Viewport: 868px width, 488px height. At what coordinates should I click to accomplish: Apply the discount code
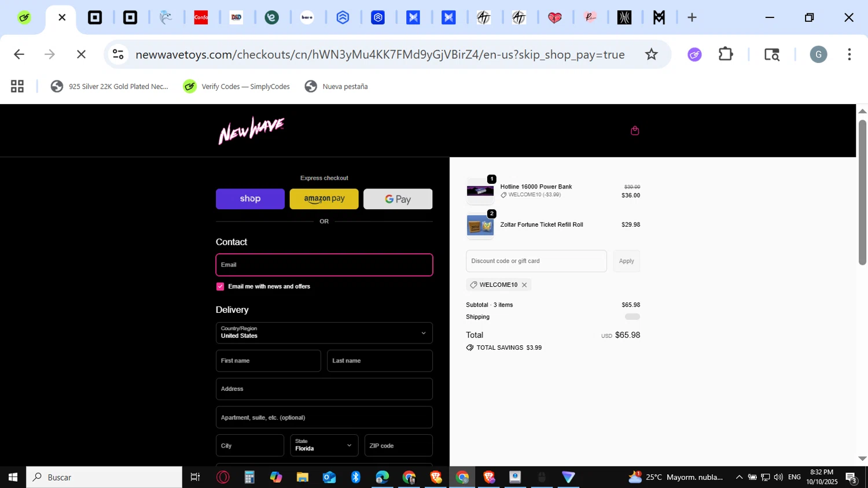coord(627,261)
